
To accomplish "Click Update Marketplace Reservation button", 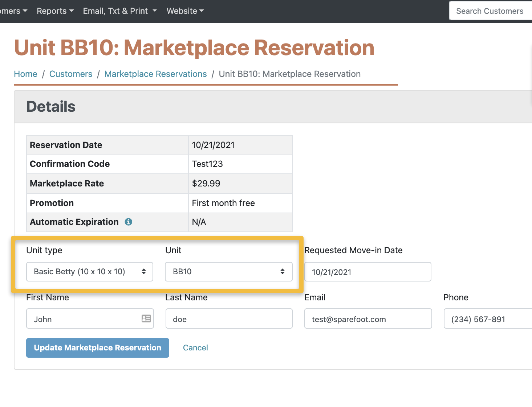I will [x=98, y=348].
